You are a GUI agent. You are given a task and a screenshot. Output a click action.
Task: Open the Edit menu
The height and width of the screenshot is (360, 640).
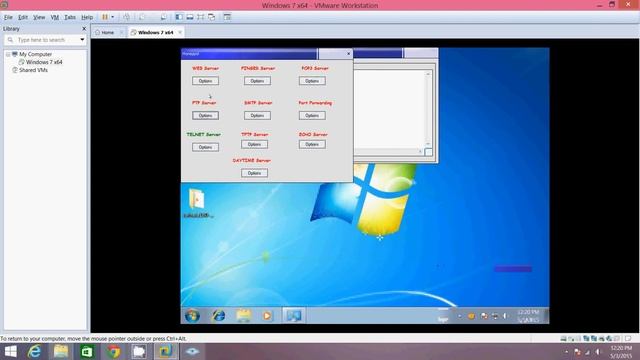click(23, 17)
